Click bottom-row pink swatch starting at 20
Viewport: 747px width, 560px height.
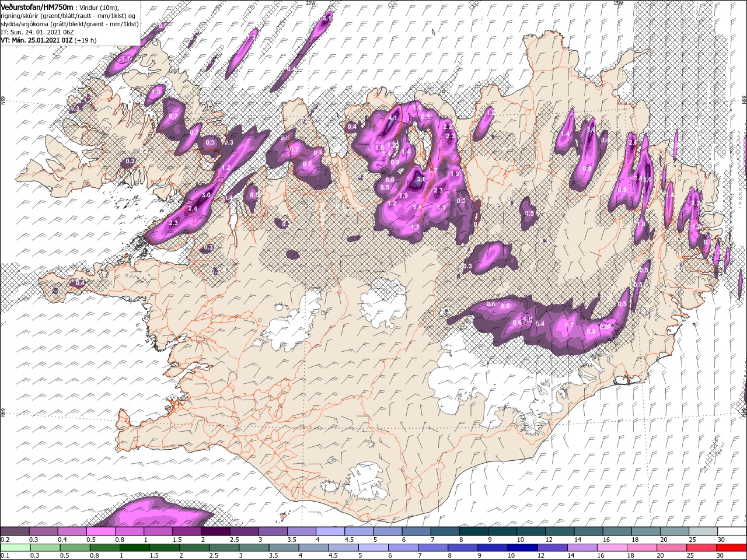click(x=671, y=548)
